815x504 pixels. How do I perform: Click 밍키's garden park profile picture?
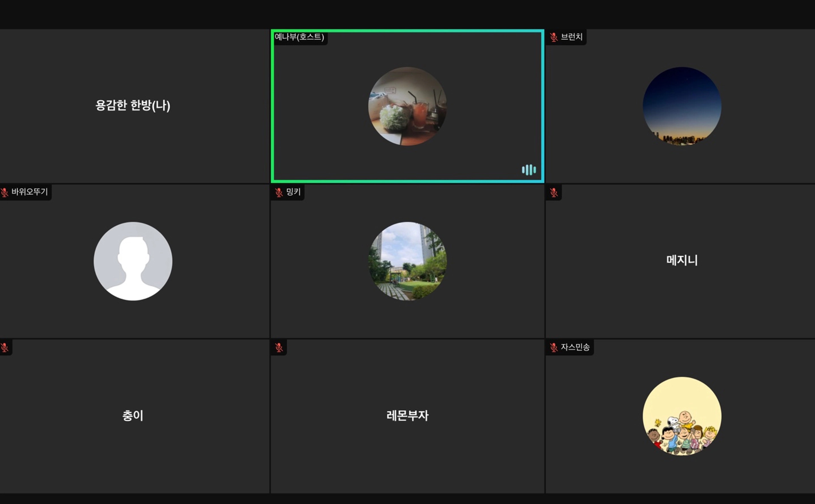tap(407, 261)
